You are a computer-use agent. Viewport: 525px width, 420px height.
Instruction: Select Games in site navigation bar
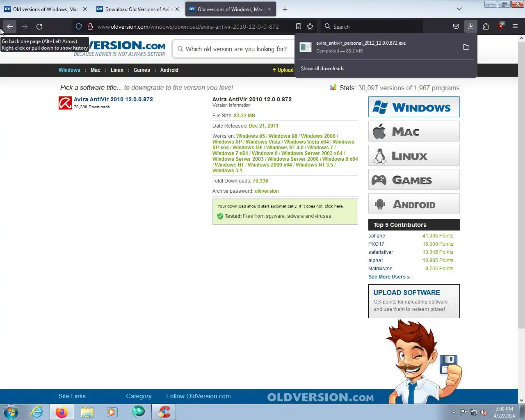[142, 70]
